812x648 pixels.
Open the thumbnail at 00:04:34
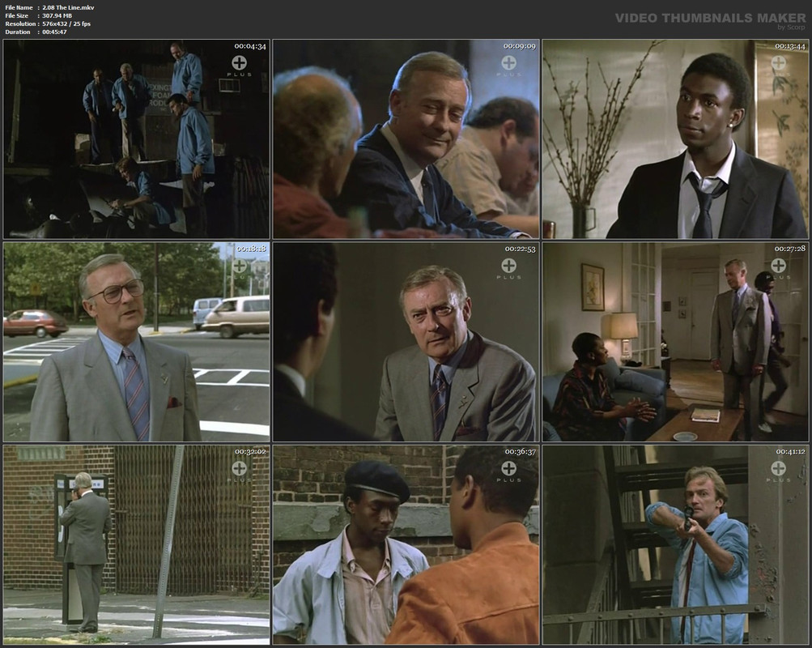click(x=136, y=139)
